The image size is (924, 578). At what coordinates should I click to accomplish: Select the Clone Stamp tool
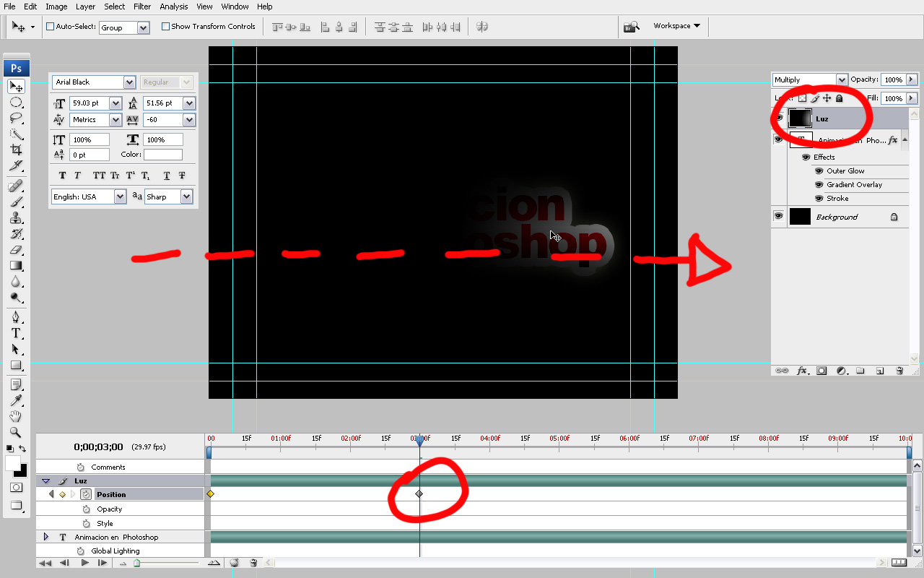point(16,218)
